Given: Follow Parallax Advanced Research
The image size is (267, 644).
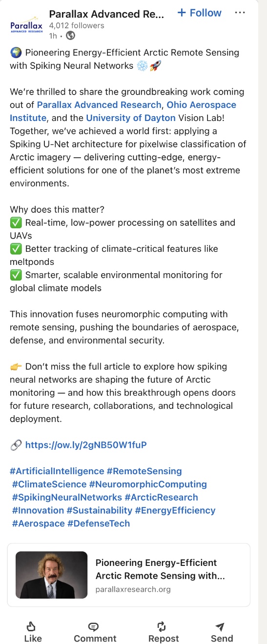Looking at the screenshot, I should 199,13.
